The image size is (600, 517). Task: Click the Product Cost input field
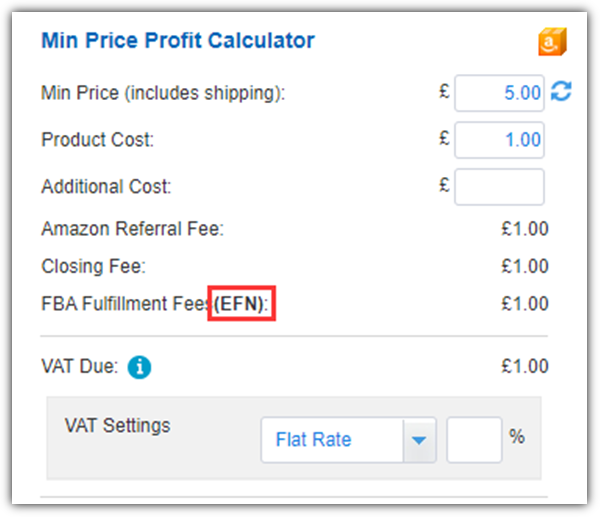[499, 140]
